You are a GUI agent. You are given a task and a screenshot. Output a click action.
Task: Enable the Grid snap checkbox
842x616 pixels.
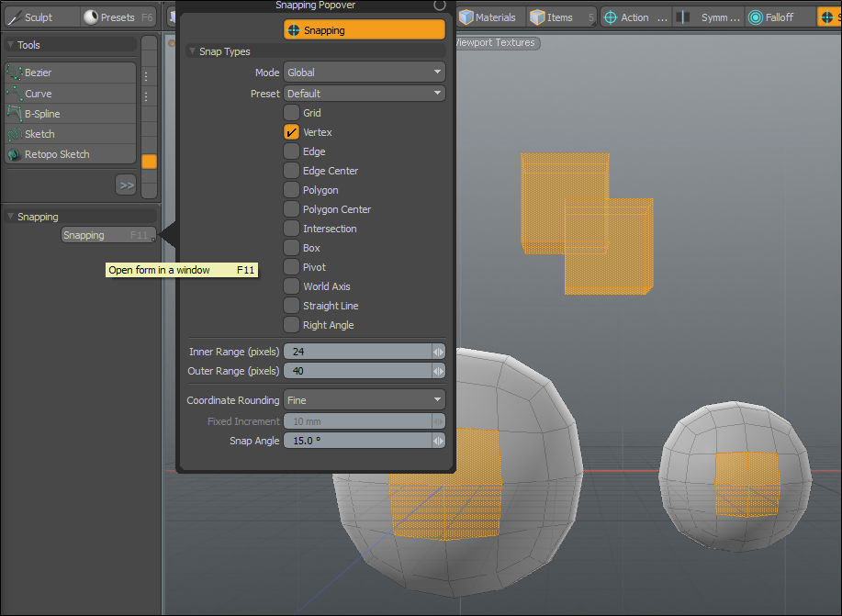tap(292, 113)
